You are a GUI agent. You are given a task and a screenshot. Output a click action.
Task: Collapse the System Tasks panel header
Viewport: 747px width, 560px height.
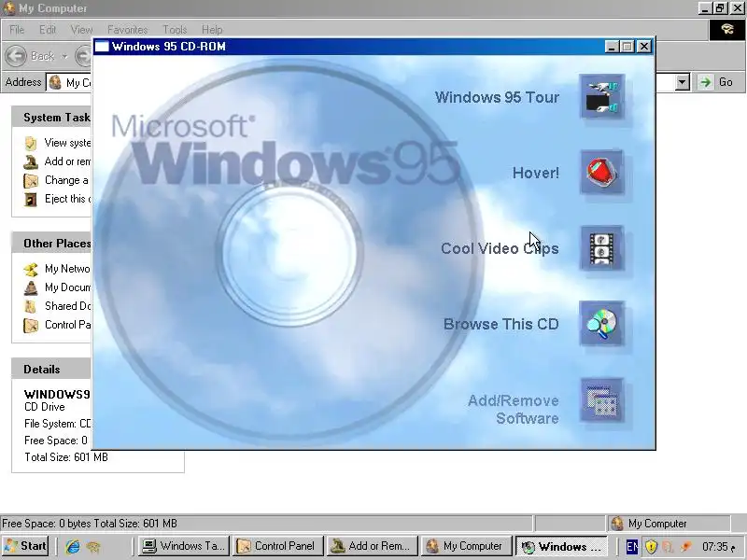(51, 118)
